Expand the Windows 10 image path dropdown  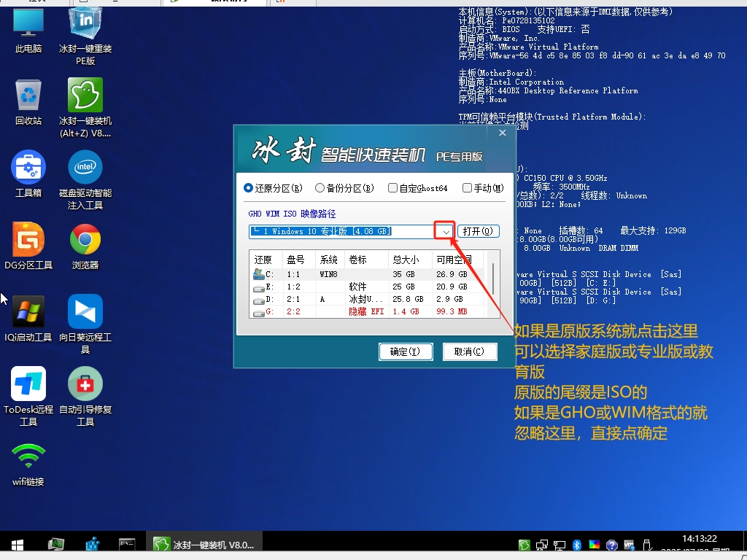point(444,231)
